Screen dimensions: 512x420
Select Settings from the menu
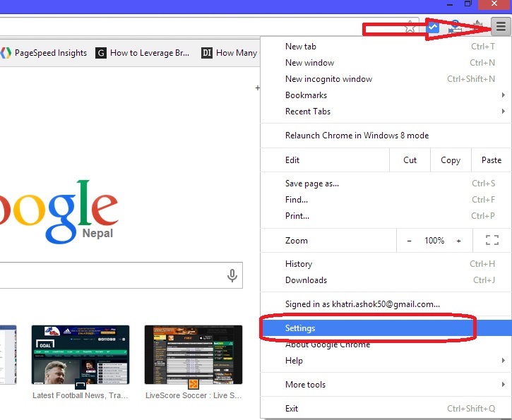pyautogui.click(x=300, y=328)
